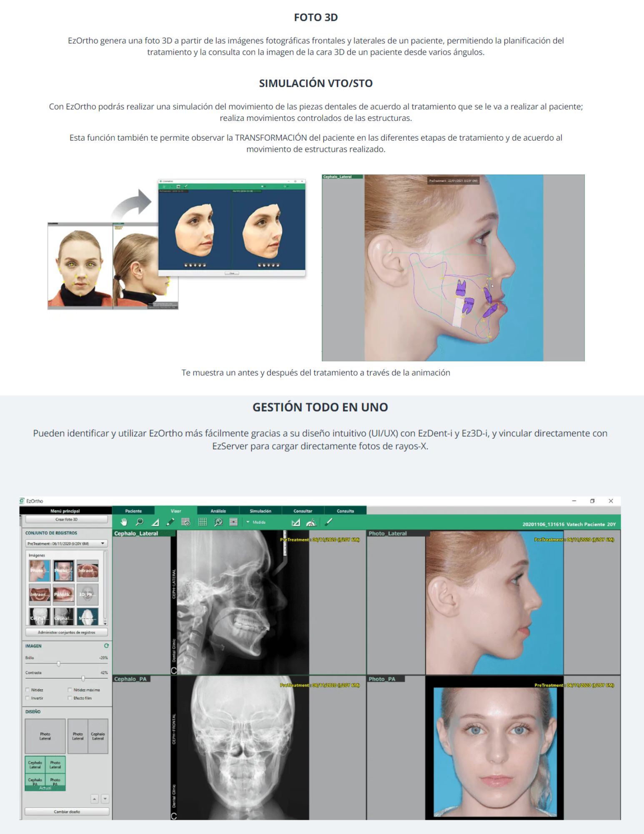Click the Cephalo_Lateral x-ray view
The width and height of the screenshot is (644, 834).
[239, 602]
